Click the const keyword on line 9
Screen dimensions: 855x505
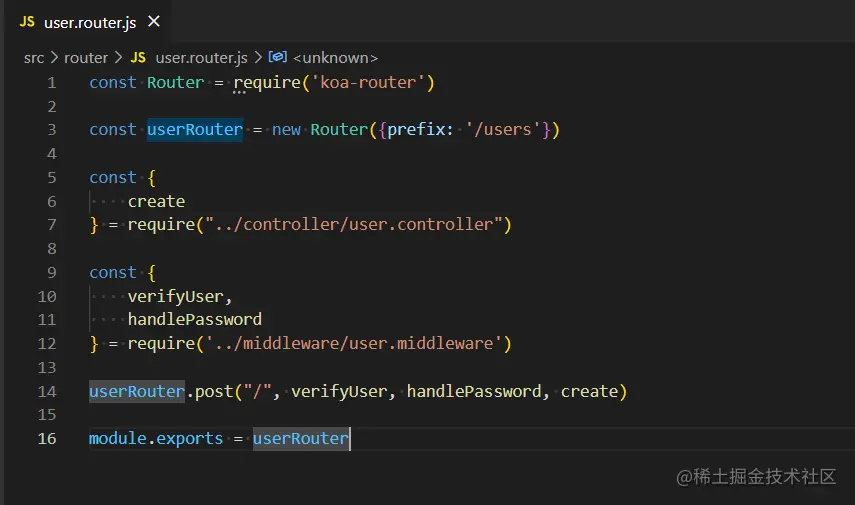coord(113,273)
